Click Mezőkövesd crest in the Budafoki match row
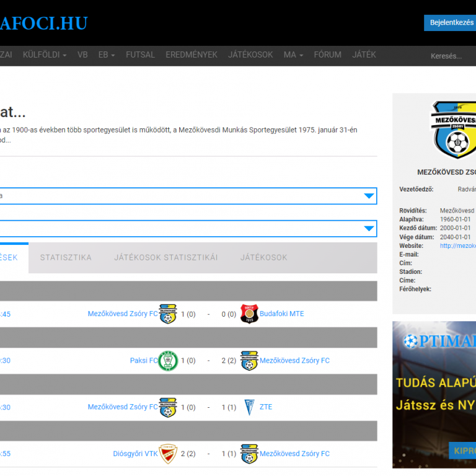Viewport: 476px width, 476px height. (168, 314)
